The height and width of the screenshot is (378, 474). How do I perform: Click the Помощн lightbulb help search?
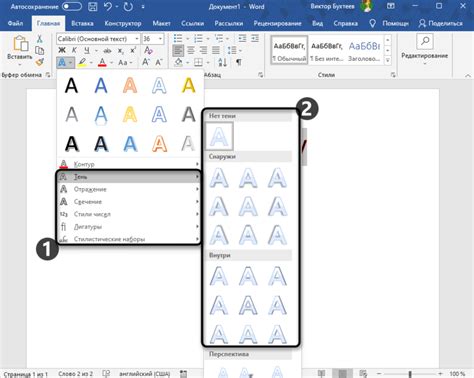389,23
